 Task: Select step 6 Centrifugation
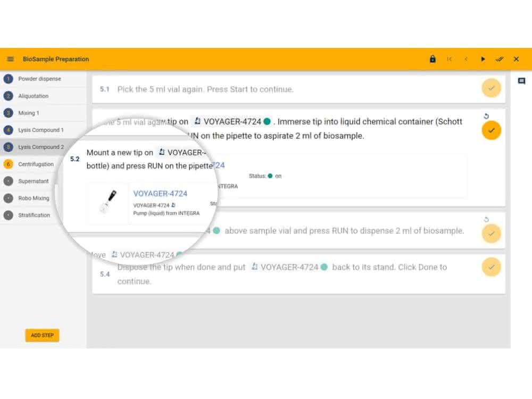point(32,164)
